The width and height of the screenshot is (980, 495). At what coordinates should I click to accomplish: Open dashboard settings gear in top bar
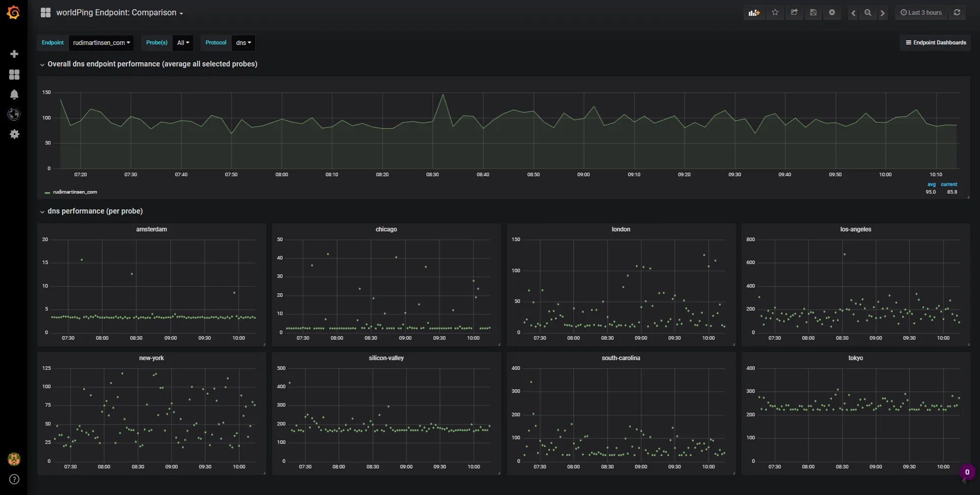(832, 13)
